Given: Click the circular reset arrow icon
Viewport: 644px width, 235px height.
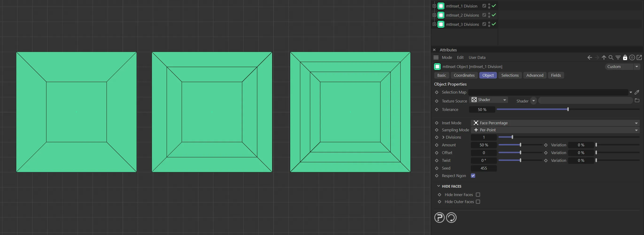Looking at the screenshot, I should (451, 217).
